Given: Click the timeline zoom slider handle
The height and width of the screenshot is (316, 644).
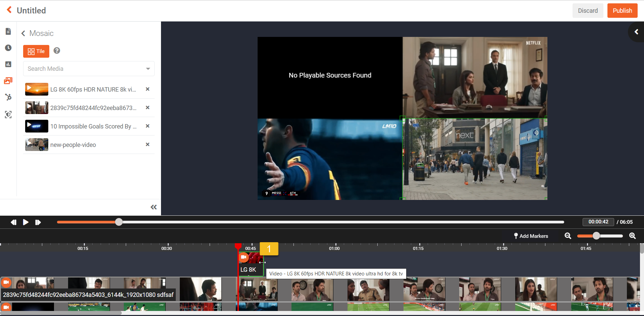Looking at the screenshot, I should (596, 236).
